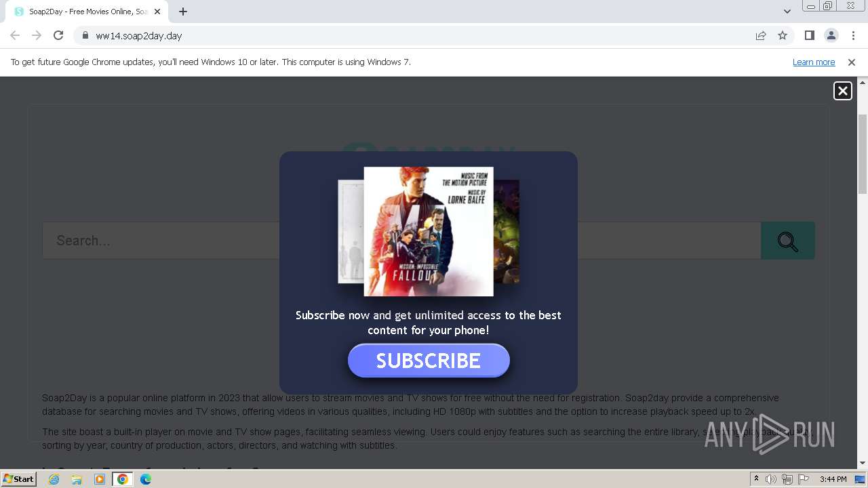The height and width of the screenshot is (488, 868).
Task: Close the subscribe popup overlay
Action: point(842,91)
